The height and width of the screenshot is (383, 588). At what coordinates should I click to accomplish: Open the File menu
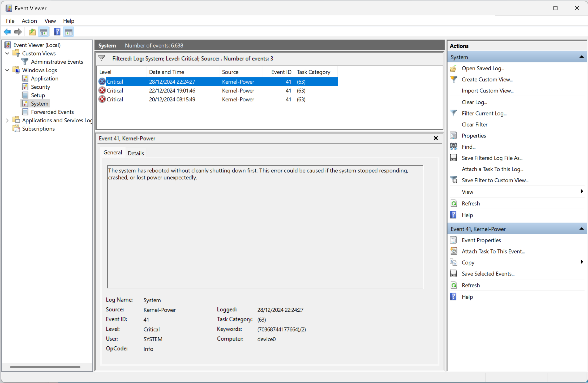coord(10,21)
